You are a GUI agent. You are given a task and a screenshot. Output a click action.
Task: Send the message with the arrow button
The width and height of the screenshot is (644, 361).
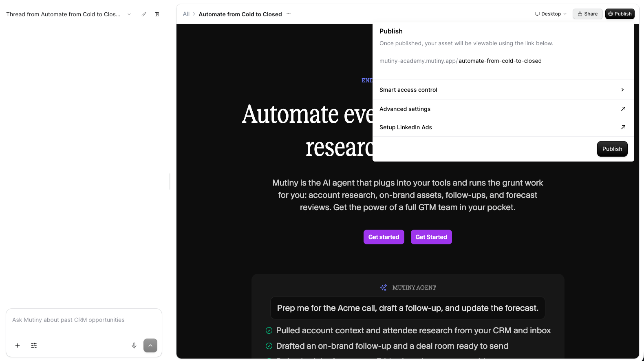click(150, 345)
